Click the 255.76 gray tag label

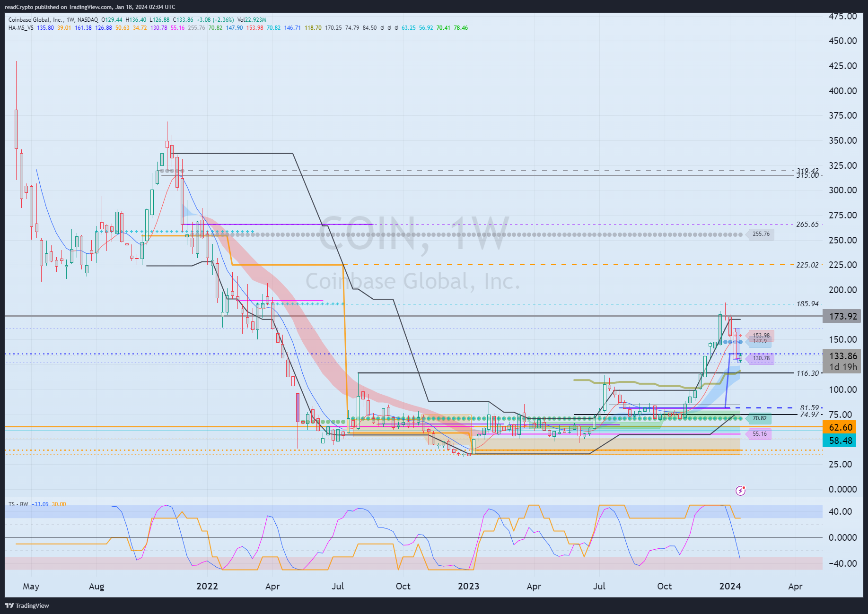761,234
